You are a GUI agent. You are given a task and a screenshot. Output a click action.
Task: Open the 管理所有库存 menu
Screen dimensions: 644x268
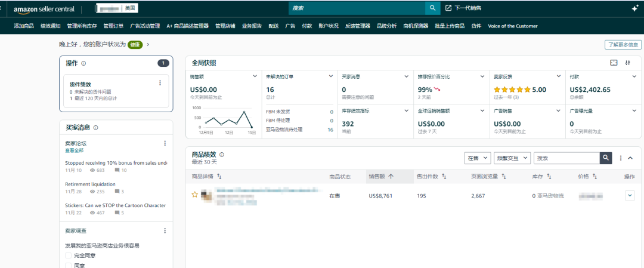(82, 26)
